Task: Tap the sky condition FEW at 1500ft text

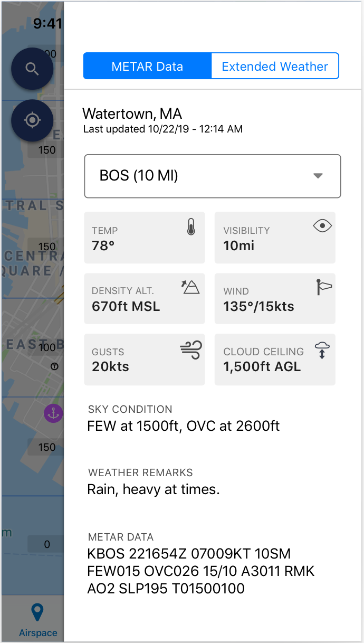Action: pos(184,426)
